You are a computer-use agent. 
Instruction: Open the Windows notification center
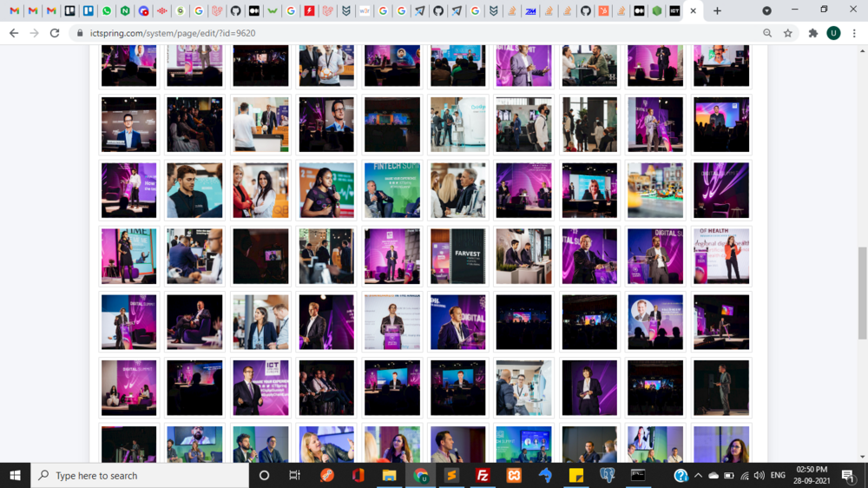coord(847,475)
